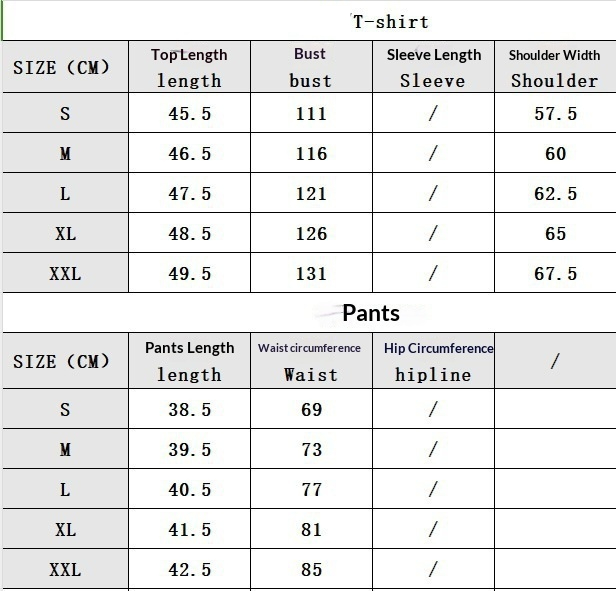
Task: Click the waist value 81
Action: pyautogui.click(x=311, y=530)
